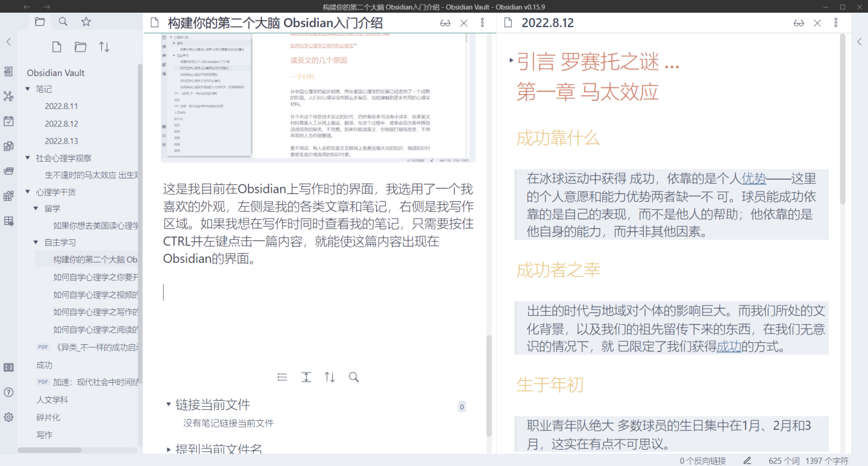Collapse the 留学 subfolder
The image size is (868, 466).
point(36,209)
